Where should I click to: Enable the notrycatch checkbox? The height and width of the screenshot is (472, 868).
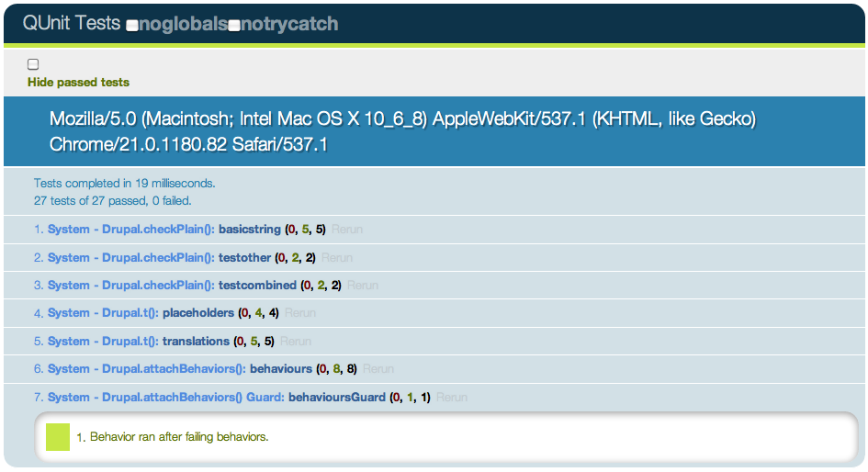pos(234,26)
